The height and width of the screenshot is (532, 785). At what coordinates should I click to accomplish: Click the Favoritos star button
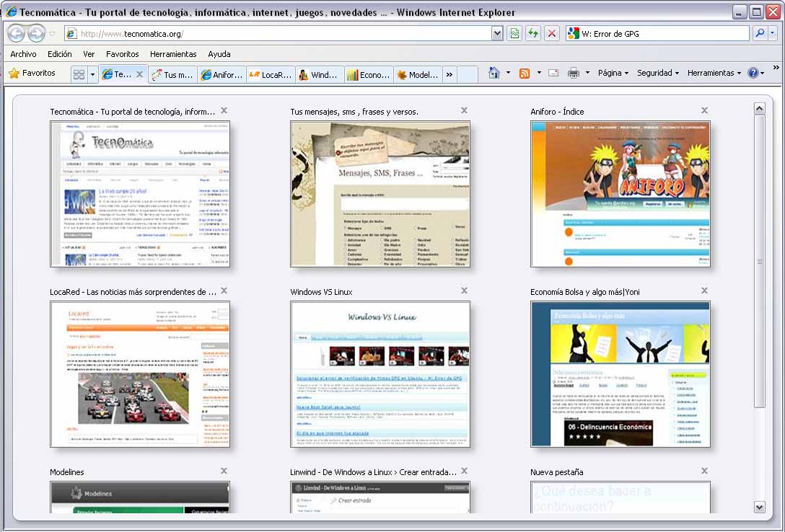32,74
